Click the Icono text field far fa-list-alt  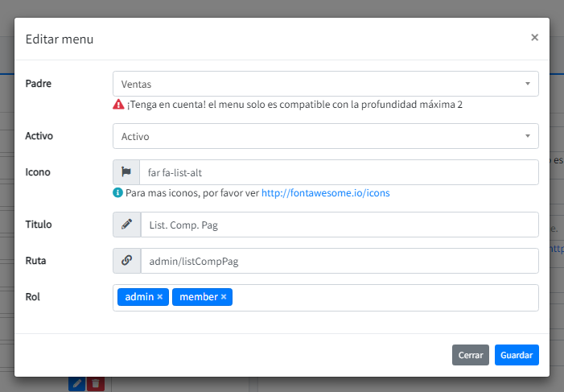pyautogui.click(x=338, y=172)
